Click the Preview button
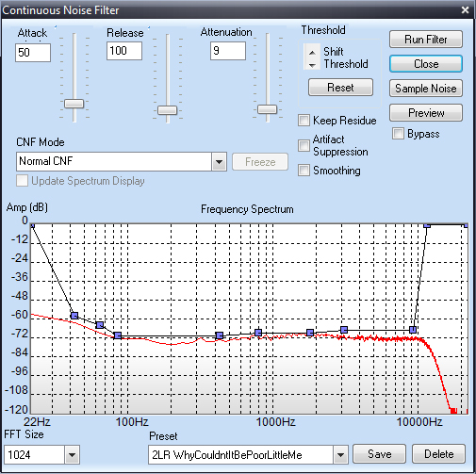 [x=426, y=113]
